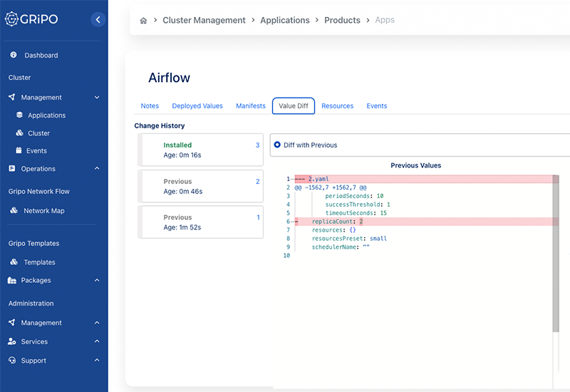Click the diff viewer vertical scrollbar

[556, 254]
